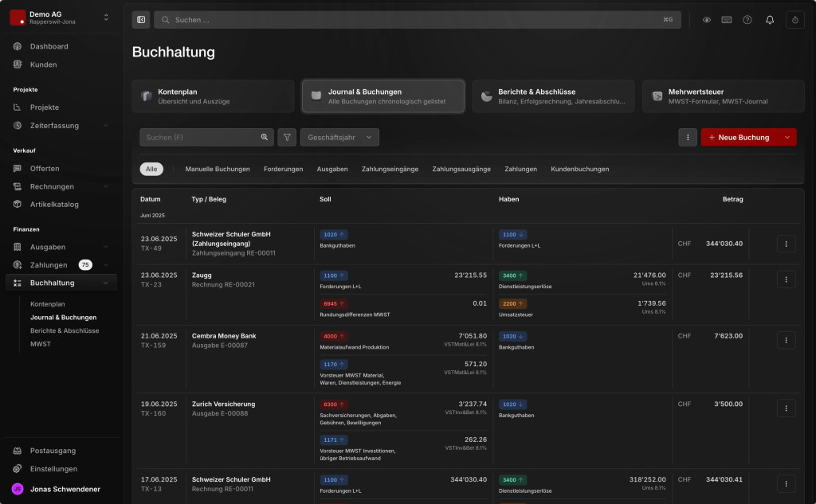Switch to Manuelle Buchungen tab
Viewport: 816px width, 504px height.
click(x=218, y=169)
